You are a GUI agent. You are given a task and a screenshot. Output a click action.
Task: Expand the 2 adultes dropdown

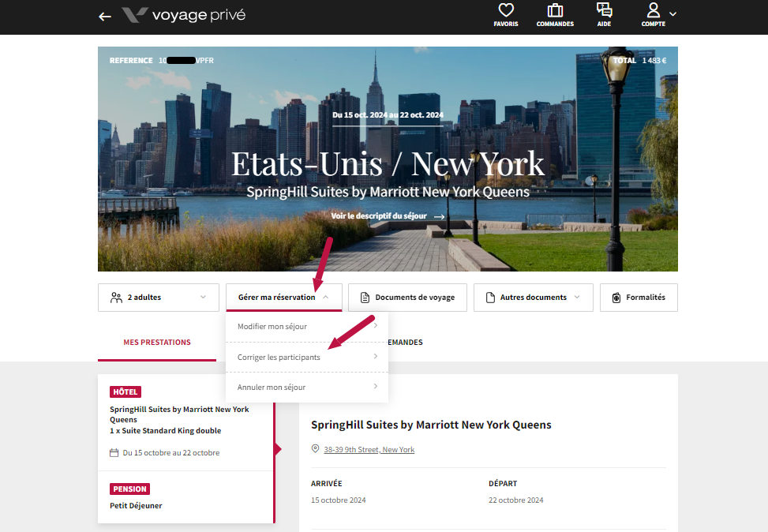click(x=158, y=298)
